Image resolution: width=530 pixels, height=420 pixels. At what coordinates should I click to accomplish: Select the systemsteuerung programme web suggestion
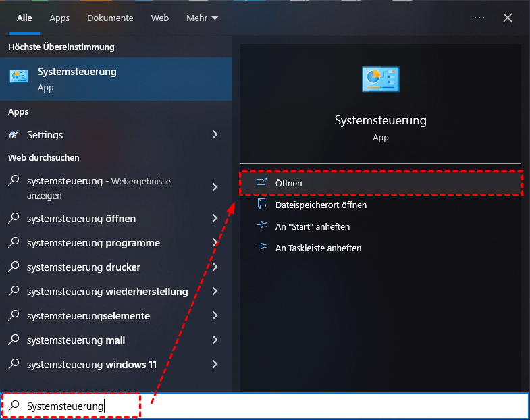93,243
